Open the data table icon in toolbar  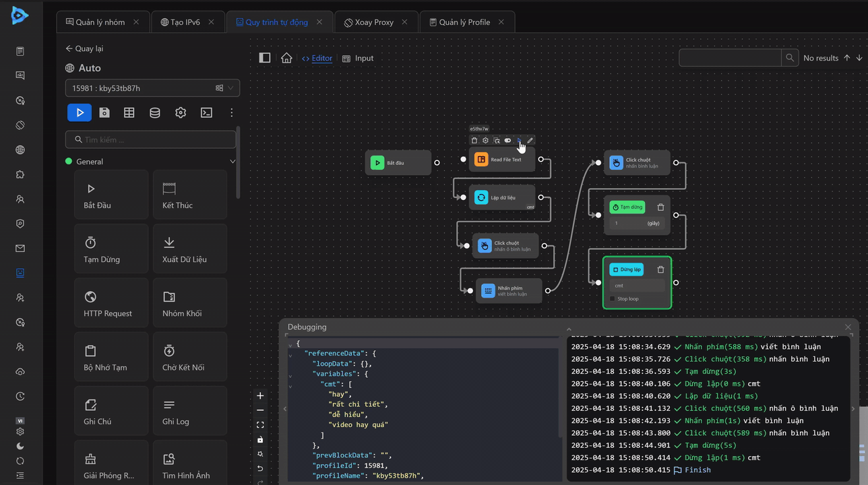pos(129,112)
